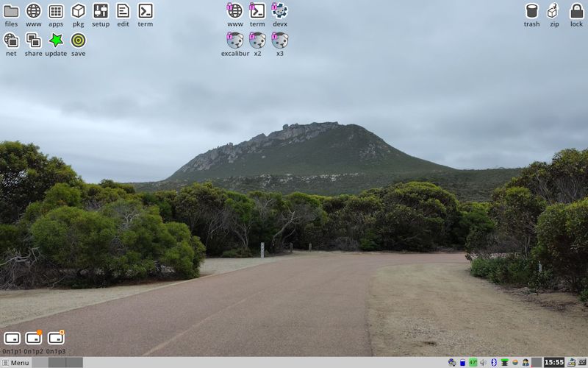Click the yellow save icon
The height and width of the screenshot is (368, 588).
[78, 44]
